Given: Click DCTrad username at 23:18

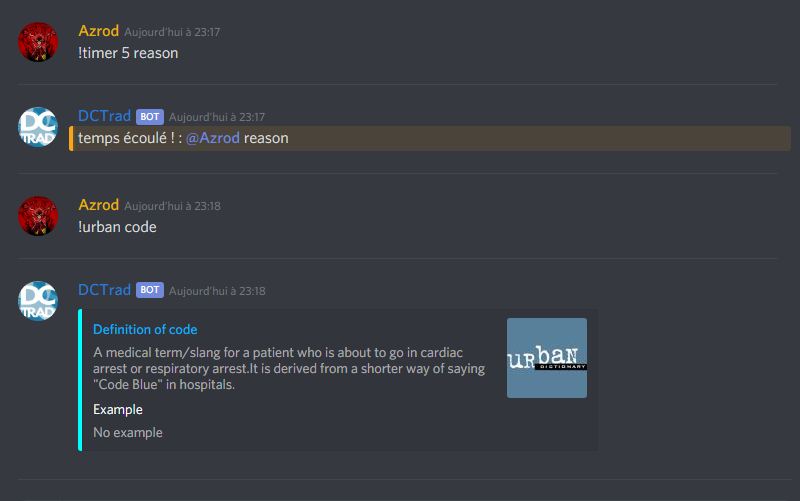Looking at the screenshot, I should (105, 290).
